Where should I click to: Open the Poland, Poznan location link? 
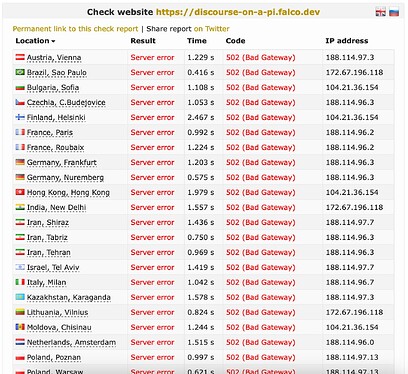point(54,358)
